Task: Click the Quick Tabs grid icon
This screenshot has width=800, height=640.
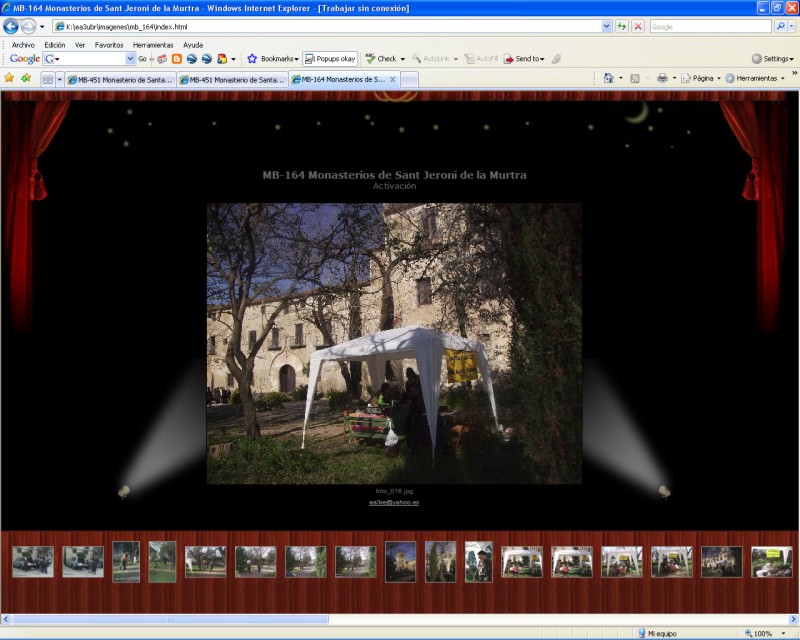Action: (x=48, y=79)
